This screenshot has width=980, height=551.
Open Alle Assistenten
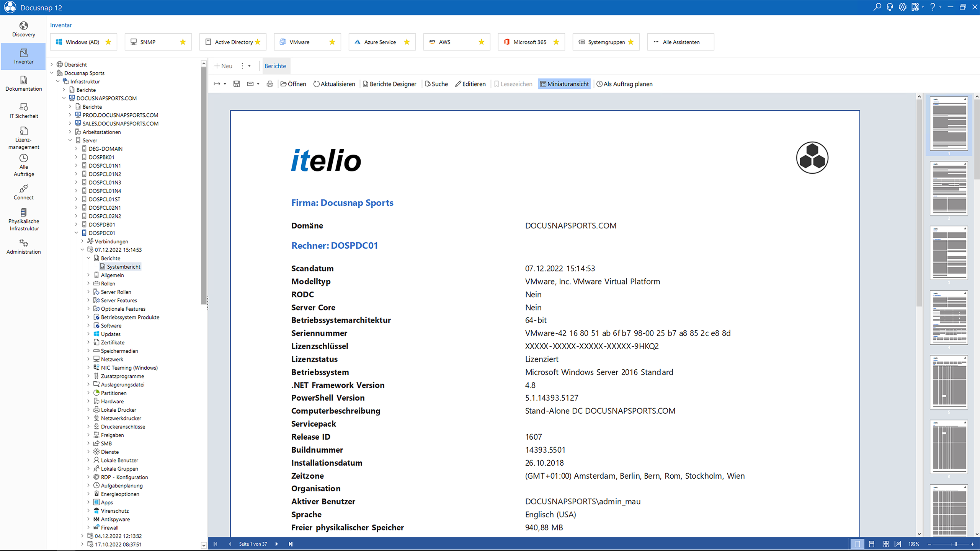tap(680, 42)
